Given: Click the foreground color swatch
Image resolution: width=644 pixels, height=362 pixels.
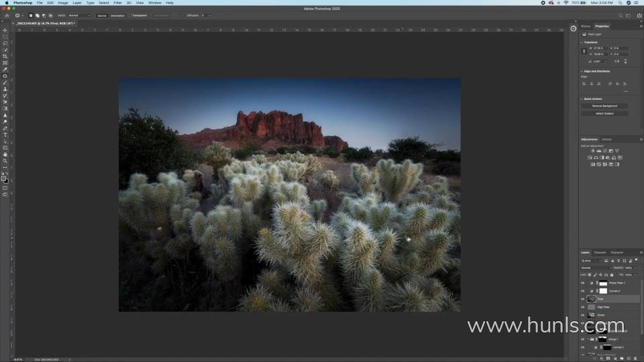Looking at the screenshot, I should [4, 178].
